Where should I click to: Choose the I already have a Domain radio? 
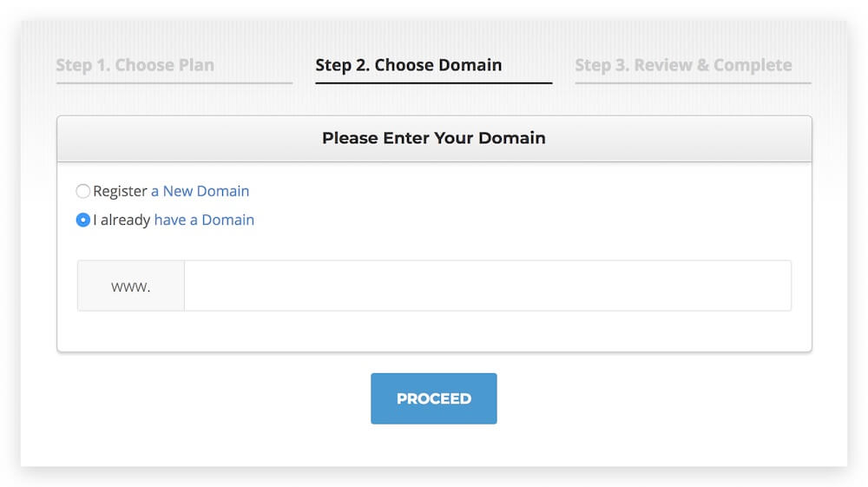click(x=83, y=220)
